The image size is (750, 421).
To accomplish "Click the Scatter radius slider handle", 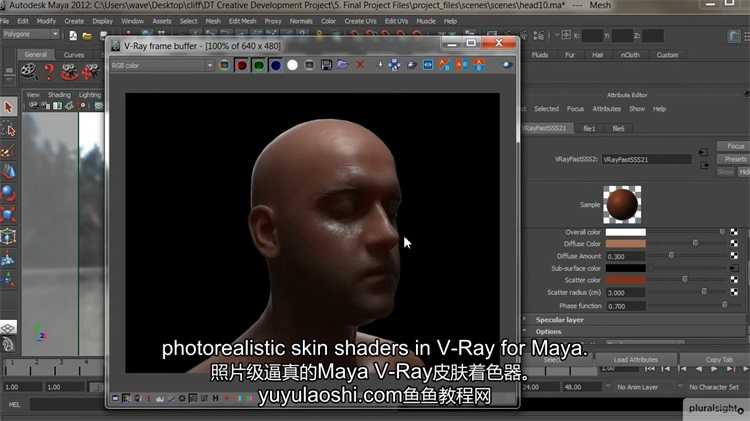I will tap(704, 292).
